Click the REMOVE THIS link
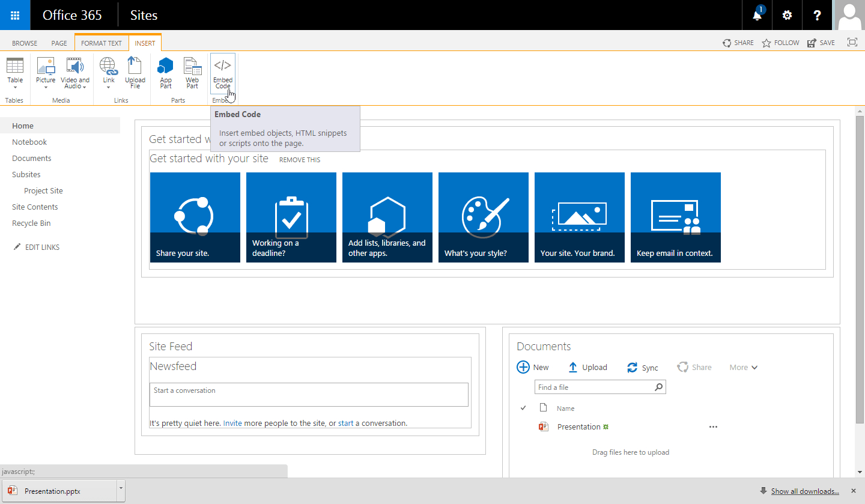 click(x=300, y=160)
